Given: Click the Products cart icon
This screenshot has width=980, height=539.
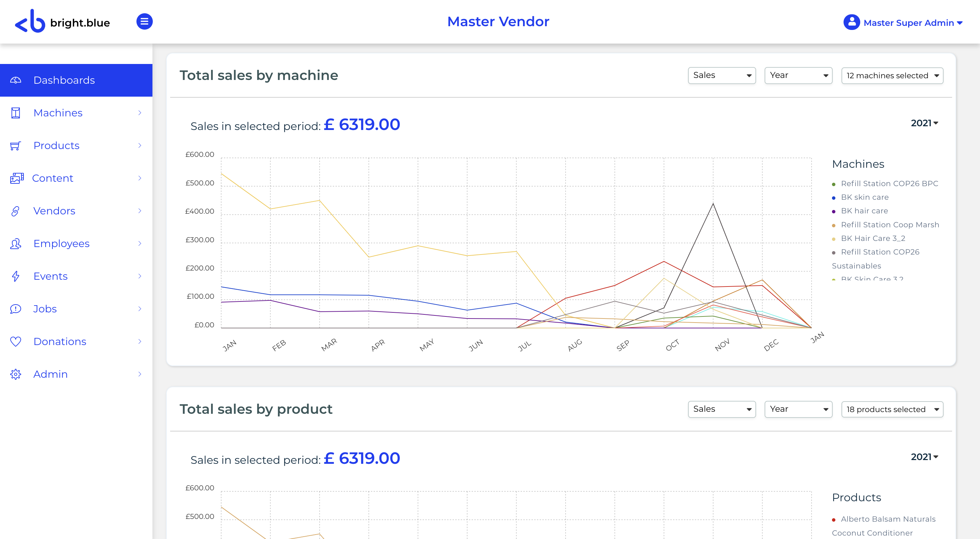Looking at the screenshot, I should point(16,146).
